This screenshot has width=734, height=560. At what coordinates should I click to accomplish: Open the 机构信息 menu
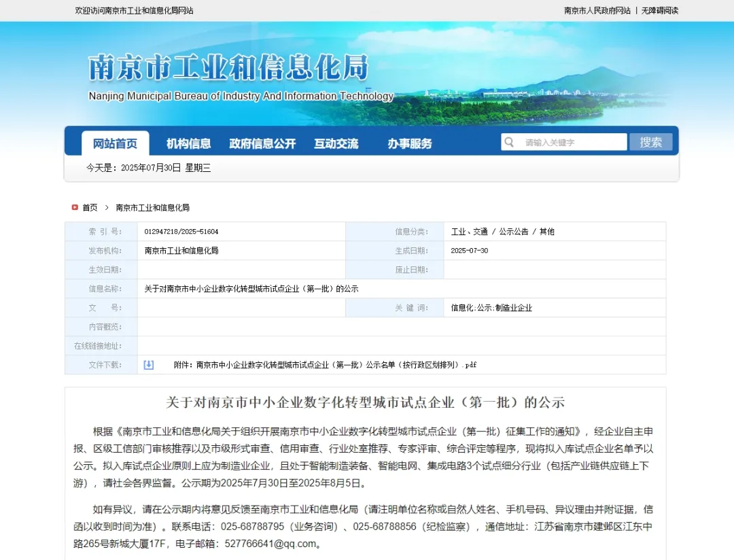click(x=188, y=143)
